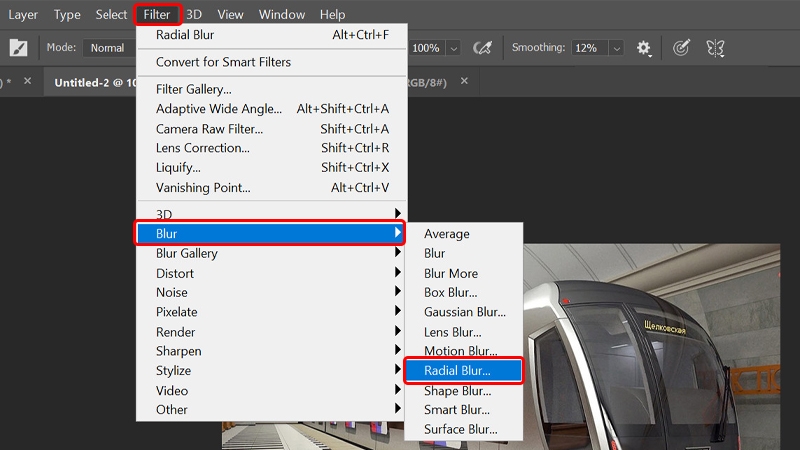Open the Smoothing 12% dropdown arrow

616,48
